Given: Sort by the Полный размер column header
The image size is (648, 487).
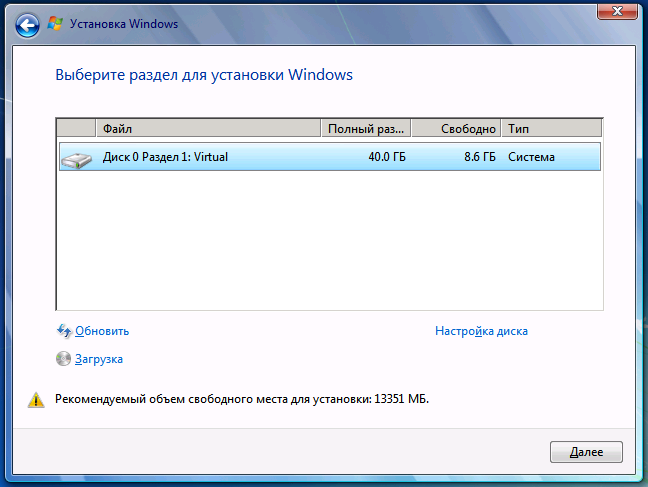Looking at the screenshot, I should coord(366,129).
